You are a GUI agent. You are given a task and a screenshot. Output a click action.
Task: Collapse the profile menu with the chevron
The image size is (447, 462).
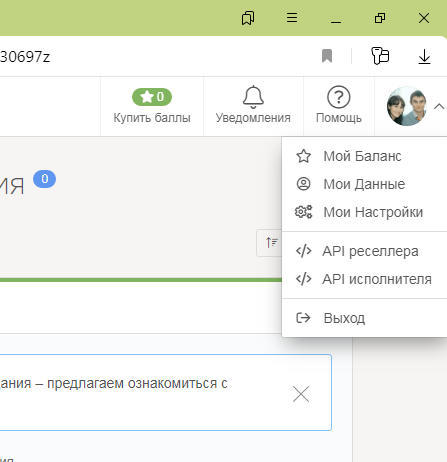click(x=439, y=107)
